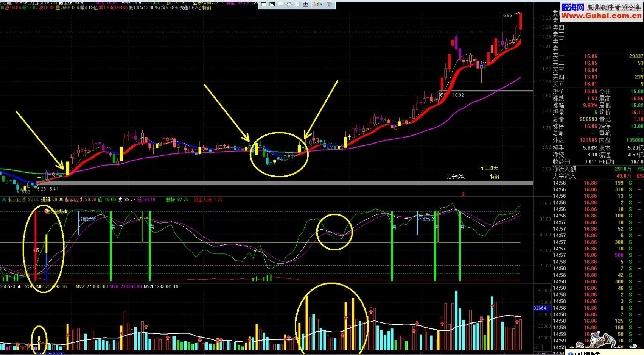Screen dimensions: 644x355
Task: Click the 大宗流入 value 49.6万
Action: tap(624, 176)
